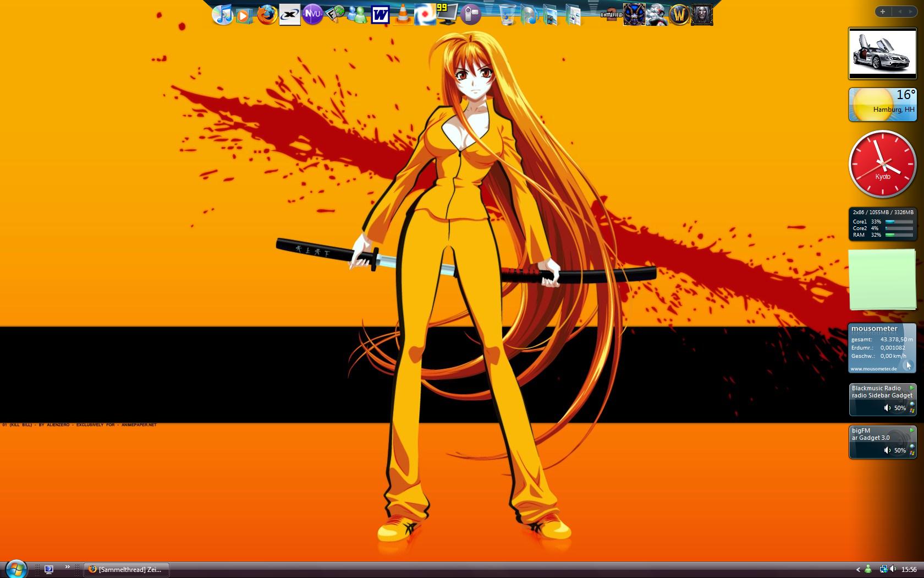
Task: Click the green sticky notes gadget
Action: tap(883, 280)
